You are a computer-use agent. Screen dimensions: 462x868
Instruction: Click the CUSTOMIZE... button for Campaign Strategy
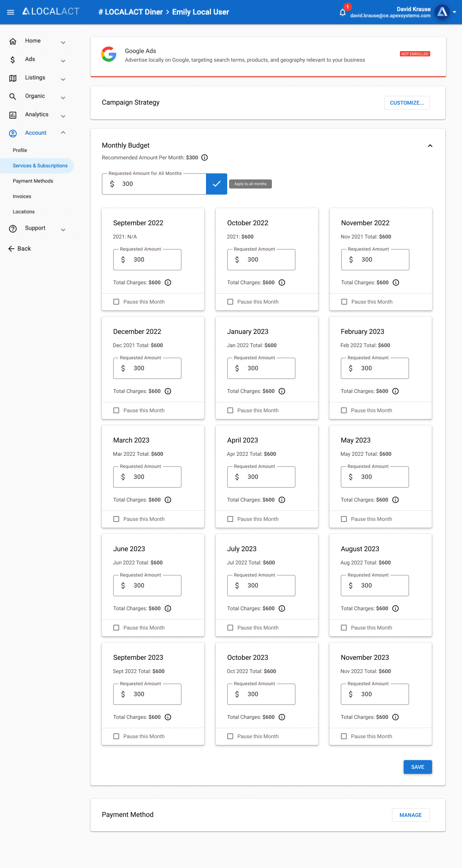click(x=407, y=103)
